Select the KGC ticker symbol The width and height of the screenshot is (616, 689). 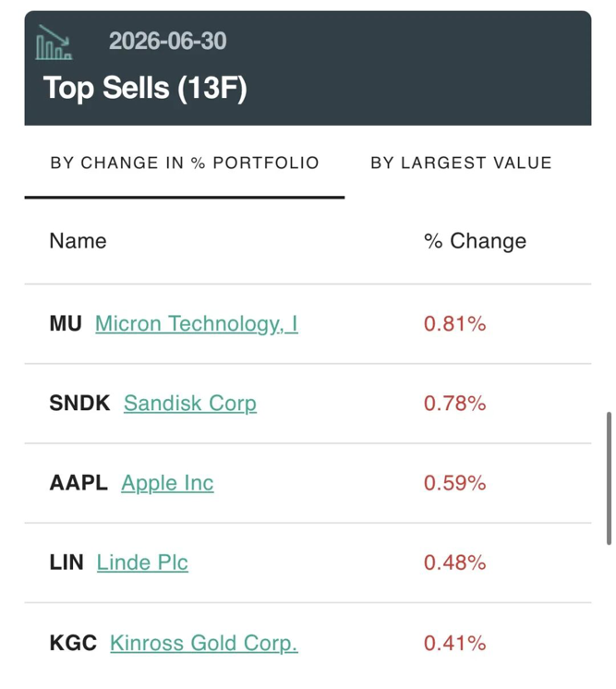[x=73, y=643]
